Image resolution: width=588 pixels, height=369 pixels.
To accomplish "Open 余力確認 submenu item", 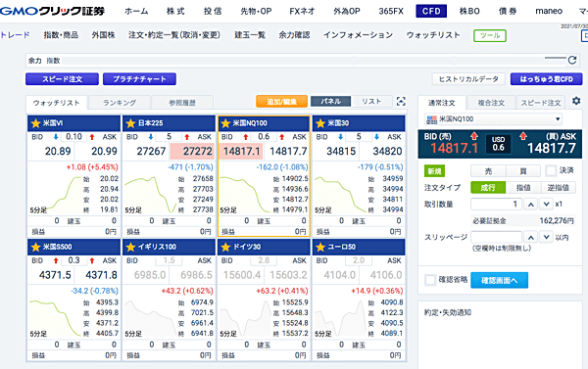I will [294, 35].
